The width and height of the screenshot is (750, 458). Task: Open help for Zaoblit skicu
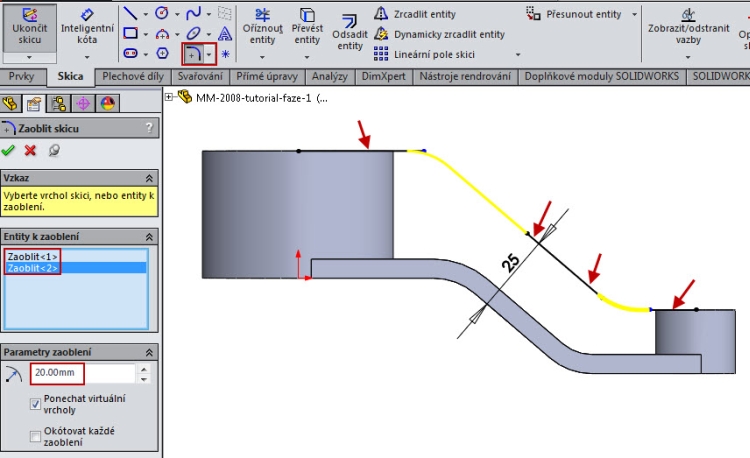click(149, 128)
